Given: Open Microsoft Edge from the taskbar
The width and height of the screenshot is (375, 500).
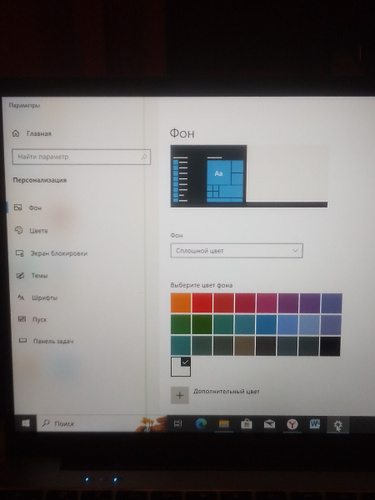Looking at the screenshot, I should pyautogui.click(x=201, y=424).
